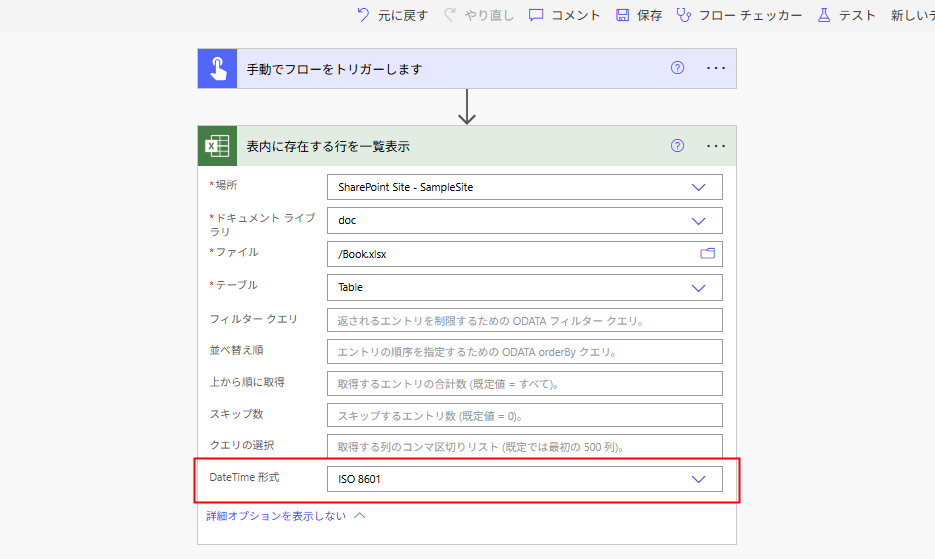Expand the テーブル dropdown

699,287
